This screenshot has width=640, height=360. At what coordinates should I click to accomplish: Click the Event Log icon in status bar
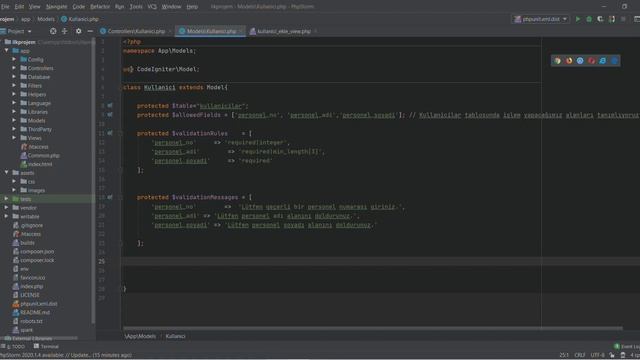coord(617,346)
